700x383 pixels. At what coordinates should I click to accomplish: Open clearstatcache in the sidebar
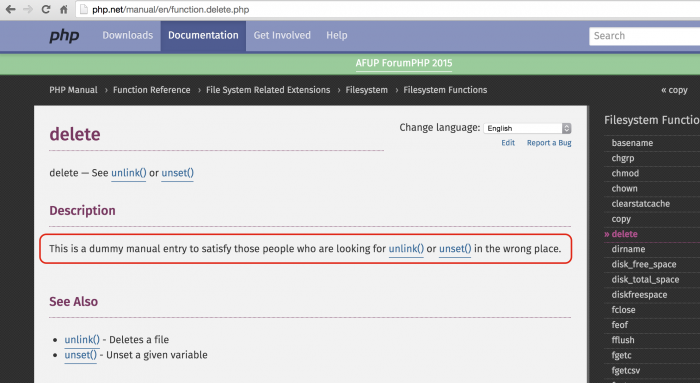click(x=641, y=204)
